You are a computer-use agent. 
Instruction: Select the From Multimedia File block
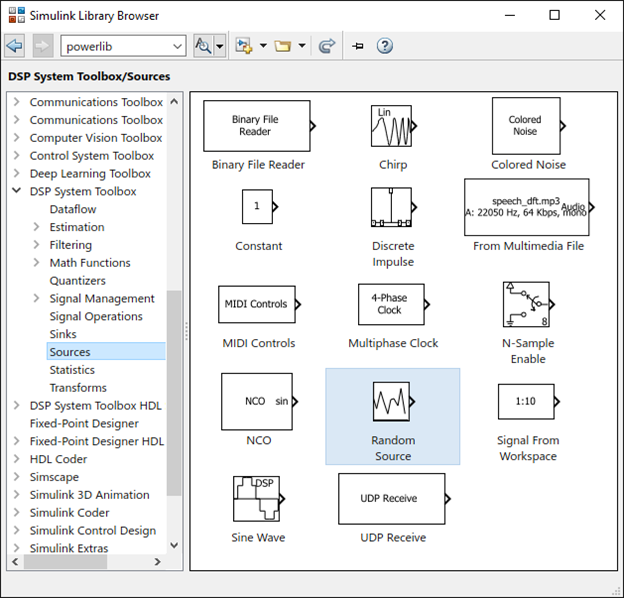point(528,207)
